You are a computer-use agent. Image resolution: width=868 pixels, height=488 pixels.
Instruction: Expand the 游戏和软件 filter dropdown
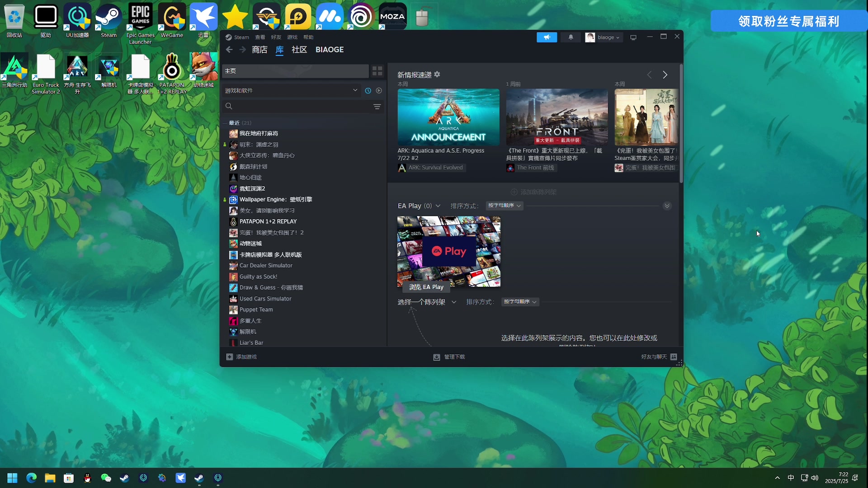(291, 91)
